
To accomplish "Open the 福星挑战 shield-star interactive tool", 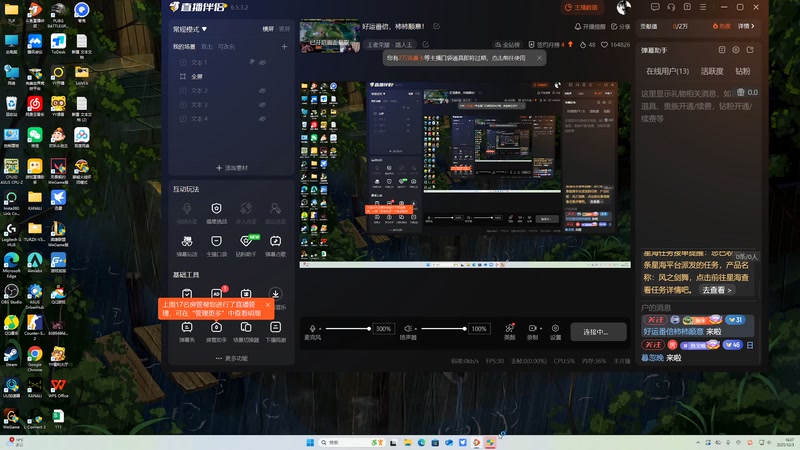I will click(216, 213).
